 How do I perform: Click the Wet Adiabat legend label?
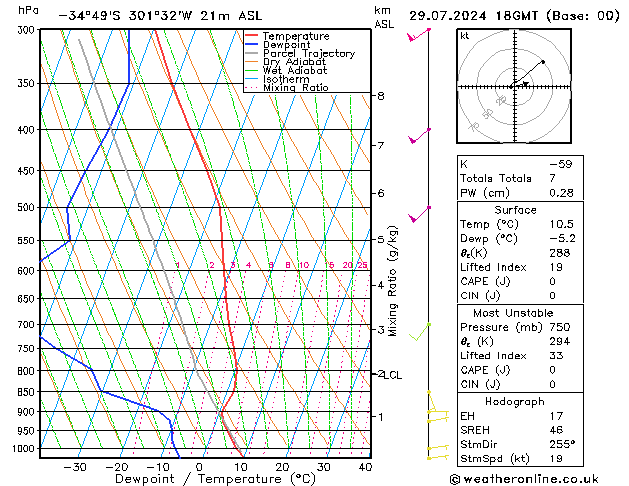pyautogui.click(x=295, y=71)
